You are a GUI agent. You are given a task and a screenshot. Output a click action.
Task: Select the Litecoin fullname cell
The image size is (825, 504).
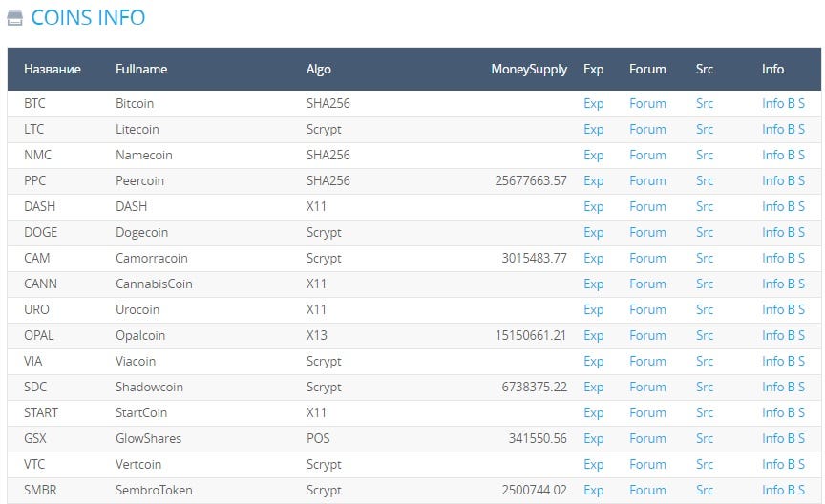137,130
